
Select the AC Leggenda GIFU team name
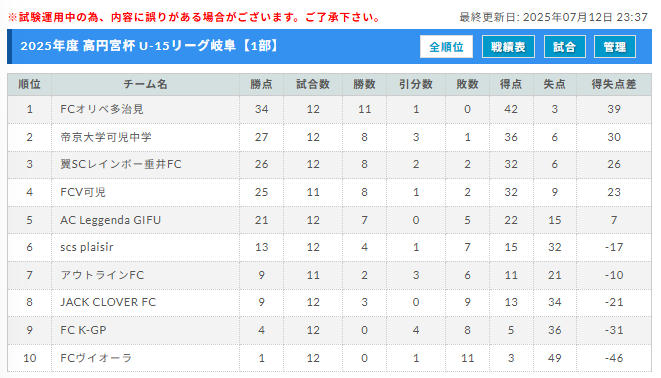coord(110,220)
